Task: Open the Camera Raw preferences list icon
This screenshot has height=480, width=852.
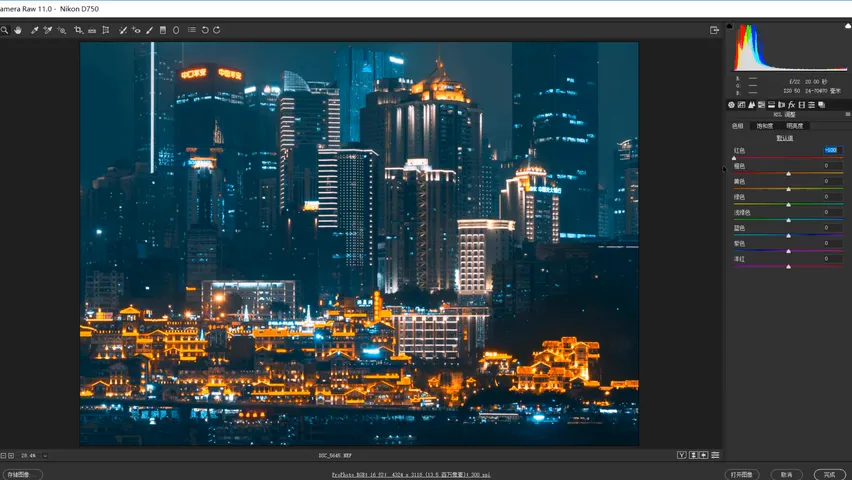Action: (192, 30)
